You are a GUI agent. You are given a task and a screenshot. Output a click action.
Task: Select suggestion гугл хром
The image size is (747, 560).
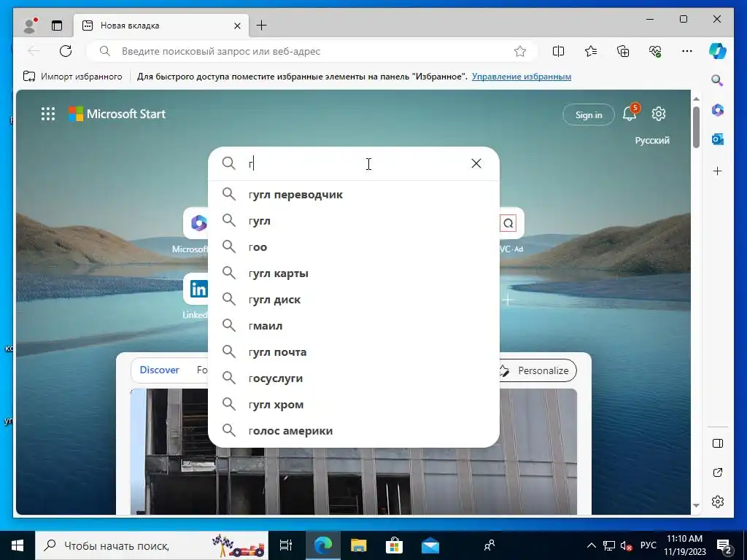(x=354, y=404)
